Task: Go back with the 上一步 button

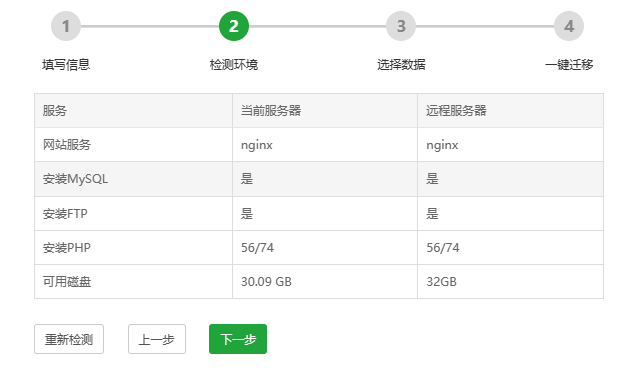Action: [157, 339]
